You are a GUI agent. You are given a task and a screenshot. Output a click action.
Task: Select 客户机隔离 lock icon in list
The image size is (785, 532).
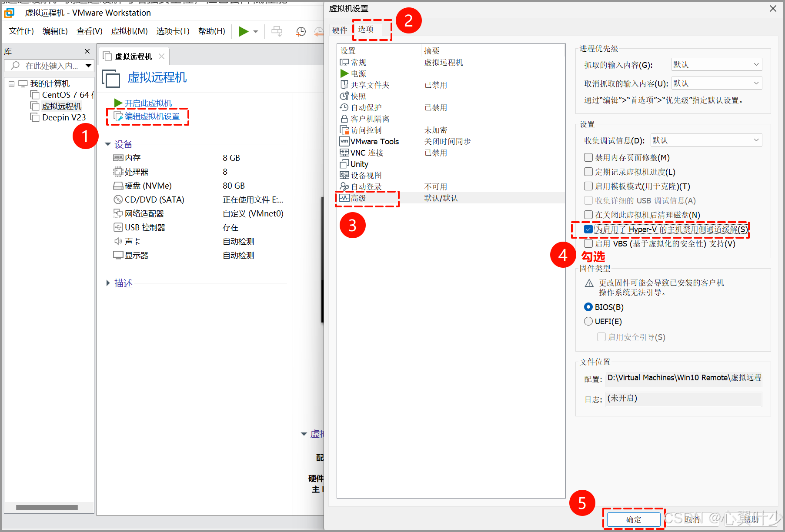344,119
